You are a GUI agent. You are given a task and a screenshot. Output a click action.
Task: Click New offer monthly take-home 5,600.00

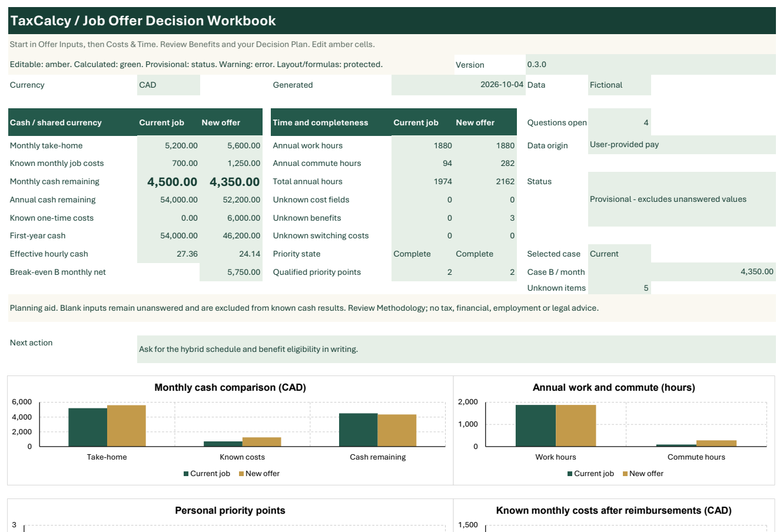(231, 145)
